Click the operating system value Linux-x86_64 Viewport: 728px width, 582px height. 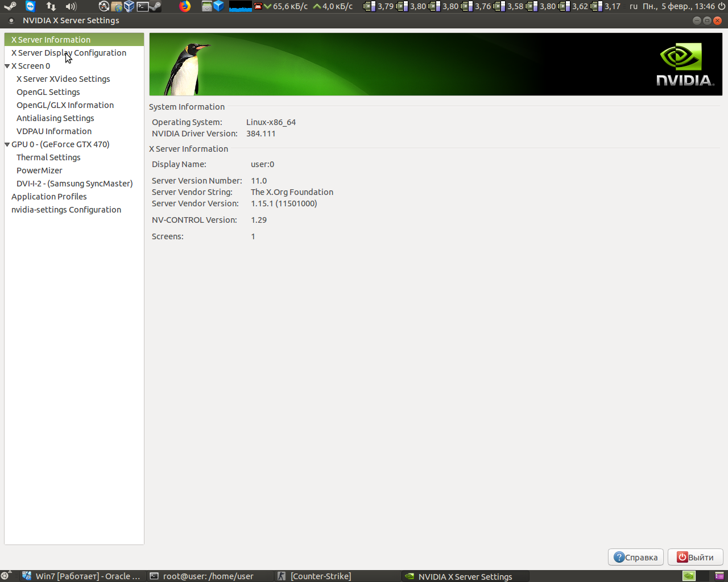pyautogui.click(x=271, y=122)
